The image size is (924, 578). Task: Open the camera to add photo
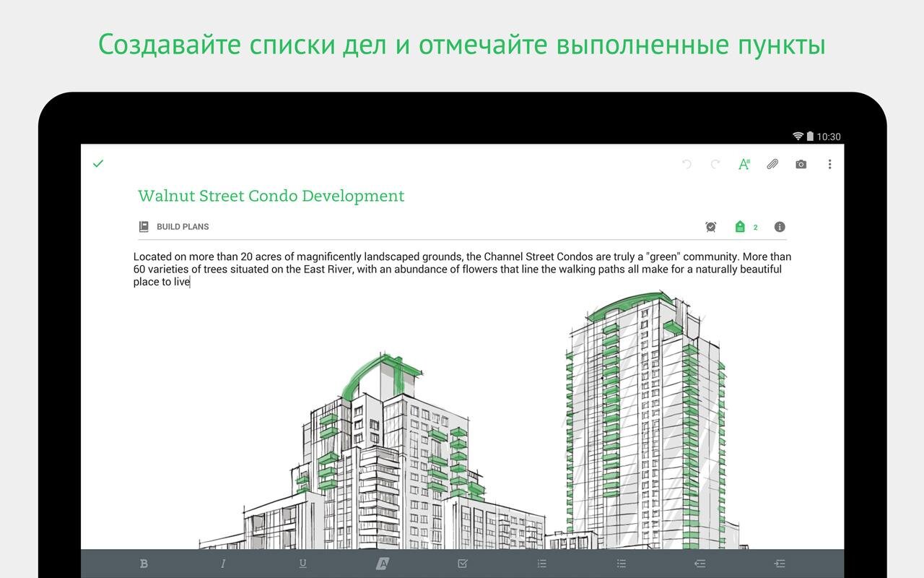coord(801,165)
